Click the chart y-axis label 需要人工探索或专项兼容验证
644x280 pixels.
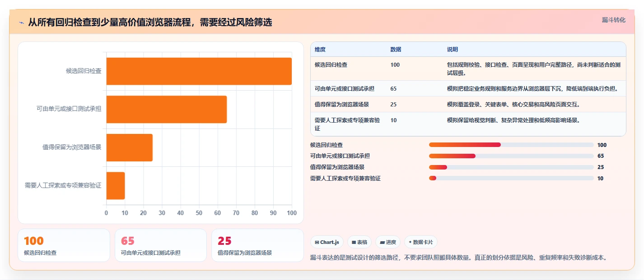coord(63,186)
